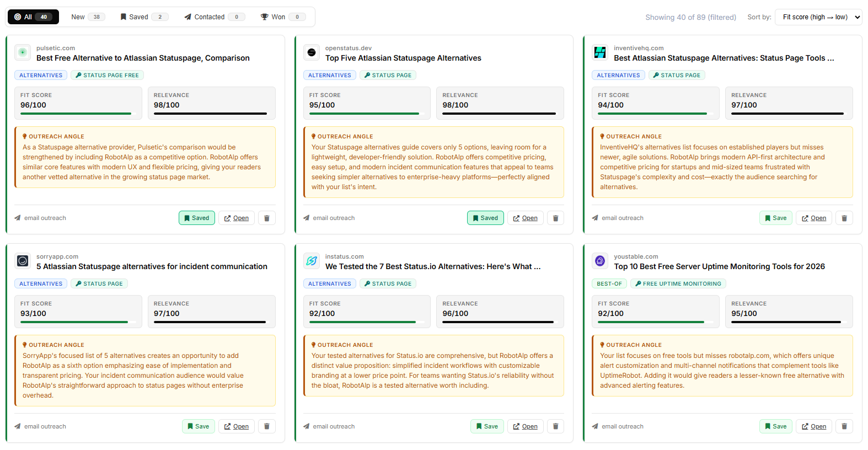This screenshot has width=868, height=450.
Task: Unsave the openstatus.dev opportunity
Action: click(485, 218)
